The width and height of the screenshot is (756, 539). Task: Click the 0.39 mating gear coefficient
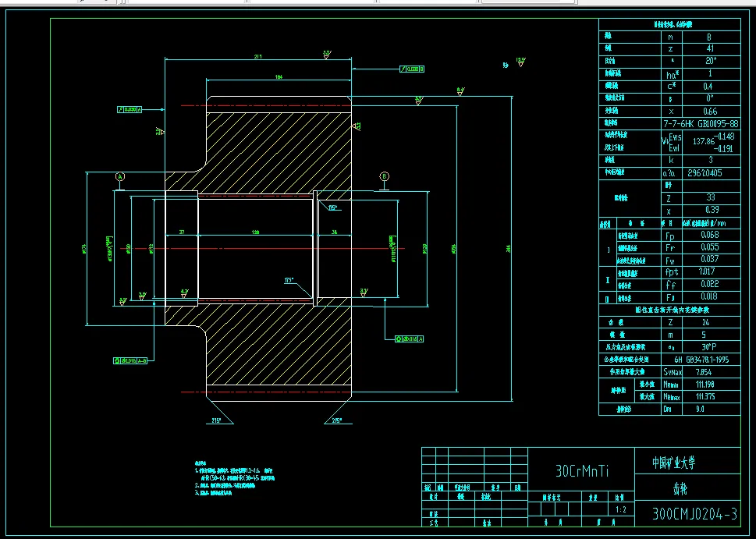tap(712, 210)
